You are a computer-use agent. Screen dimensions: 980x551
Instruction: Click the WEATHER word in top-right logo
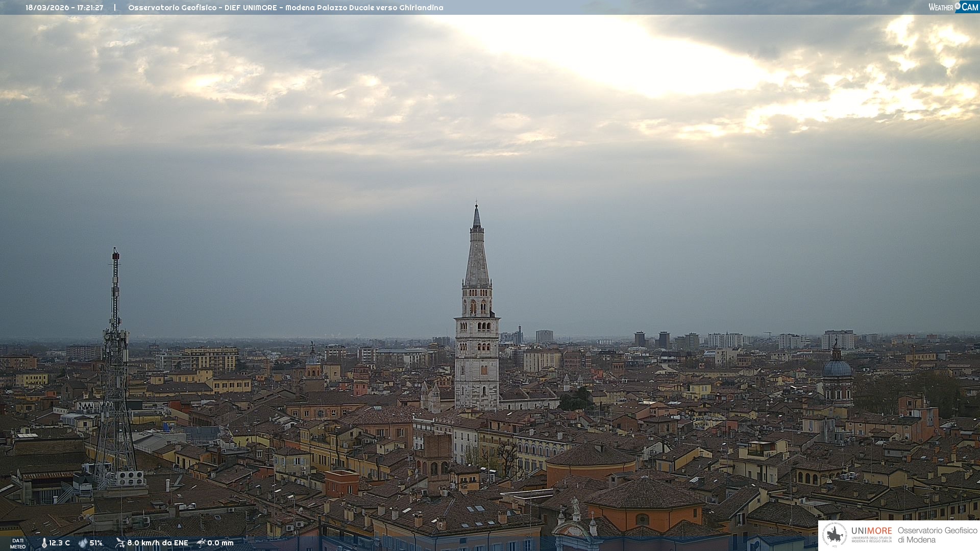(x=940, y=7)
